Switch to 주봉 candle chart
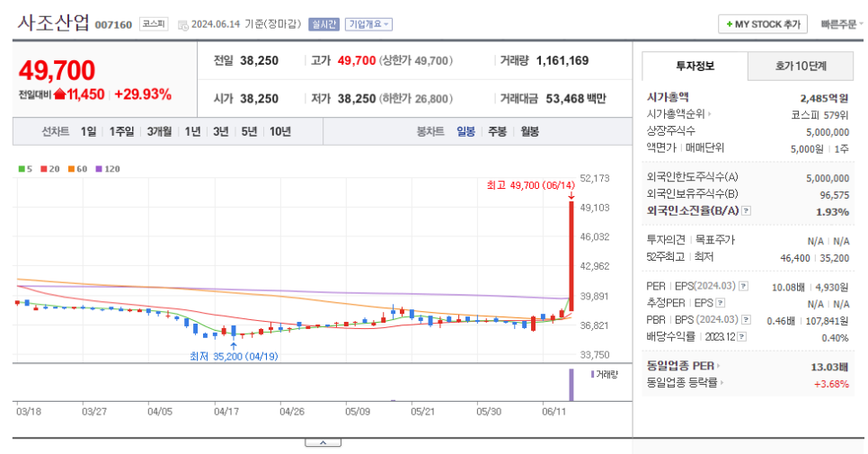This screenshot has width=868, height=454. tap(497, 132)
